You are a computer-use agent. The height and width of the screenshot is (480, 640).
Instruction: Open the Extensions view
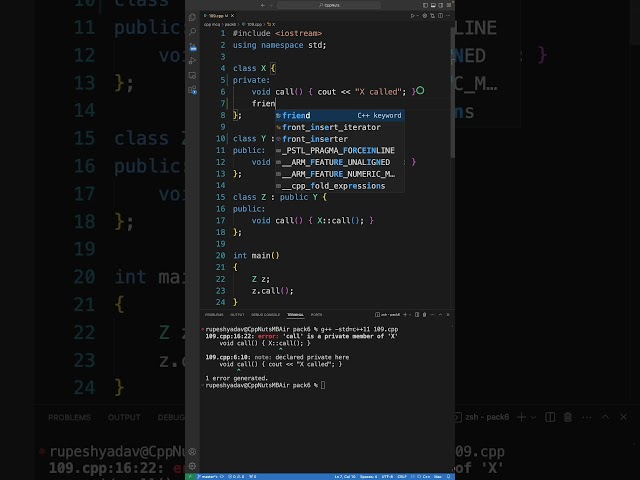point(192,90)
